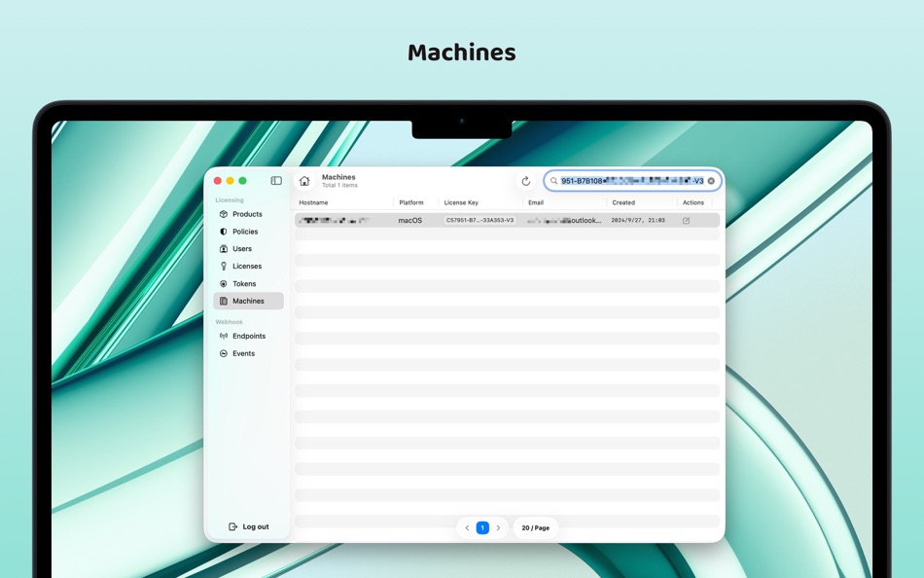Click the Log out button
Image resolution: width=924 pixels, height=578 pixels.
(x=250, y=525)
